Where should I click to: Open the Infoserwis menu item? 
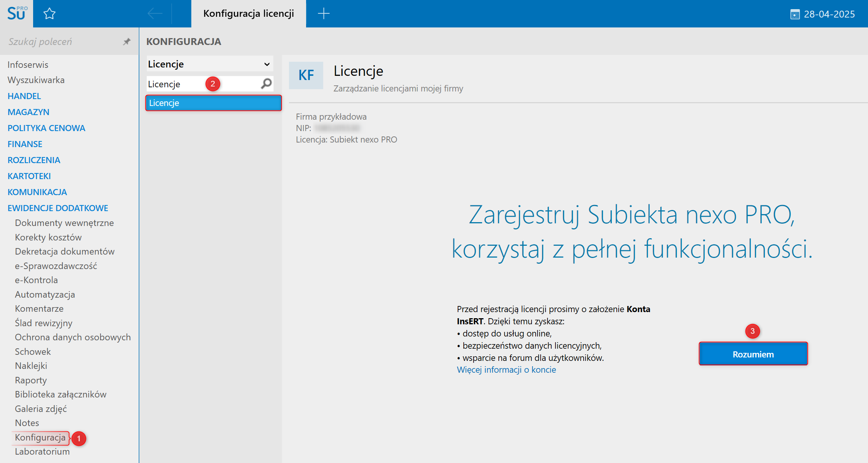[28, 65]
